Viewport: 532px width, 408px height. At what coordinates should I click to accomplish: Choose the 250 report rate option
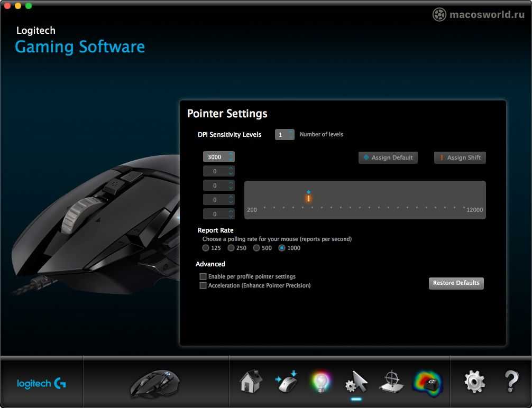231,248
